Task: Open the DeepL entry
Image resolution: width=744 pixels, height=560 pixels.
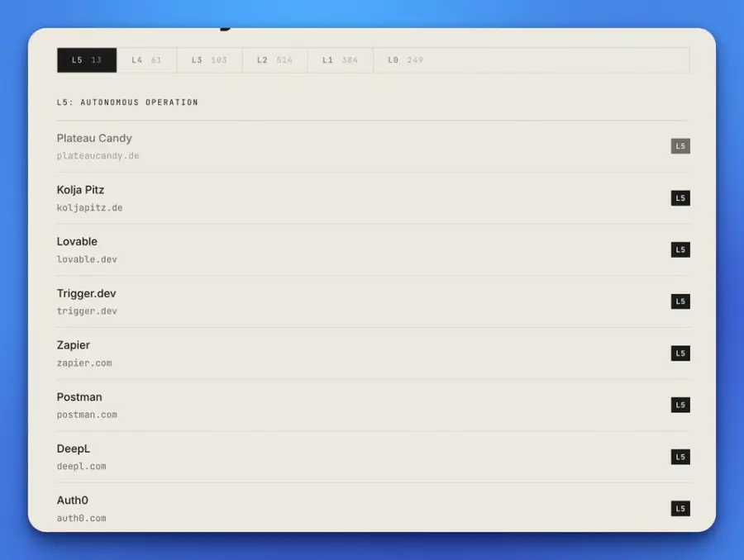Action: [374, 457]
